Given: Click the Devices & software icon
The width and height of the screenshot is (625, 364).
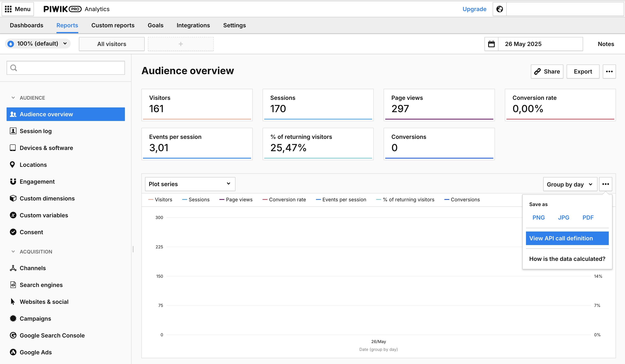Looking at the screenshot, I should click(x=13, y=148).
